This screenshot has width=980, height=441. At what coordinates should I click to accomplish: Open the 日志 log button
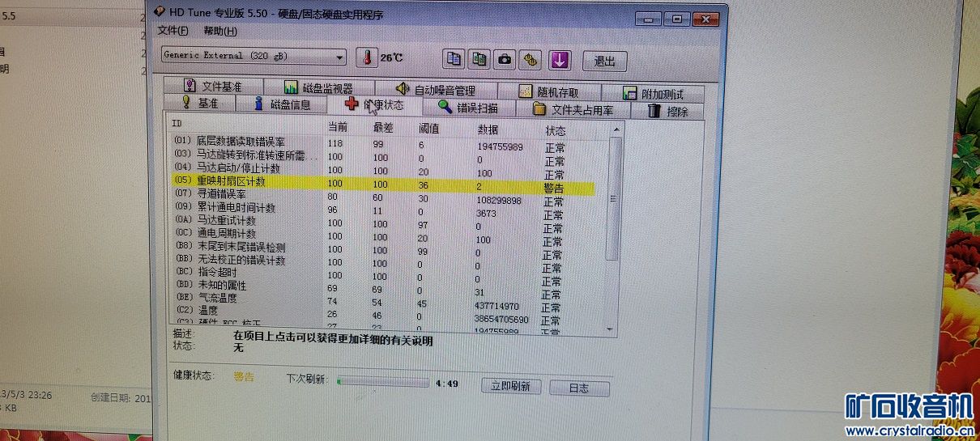point(579,388)
